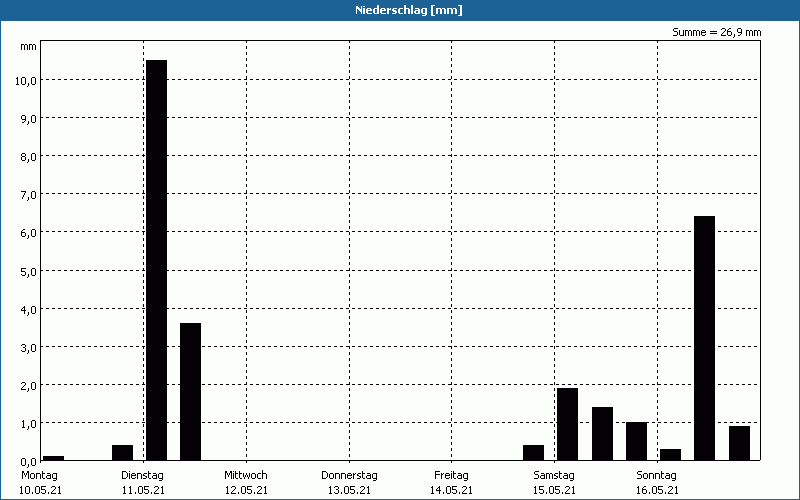Screen dimensions: 800x500
Task: Click the Sonntag bar reaching about 6,4 mm
Action: tap(705, 338)
